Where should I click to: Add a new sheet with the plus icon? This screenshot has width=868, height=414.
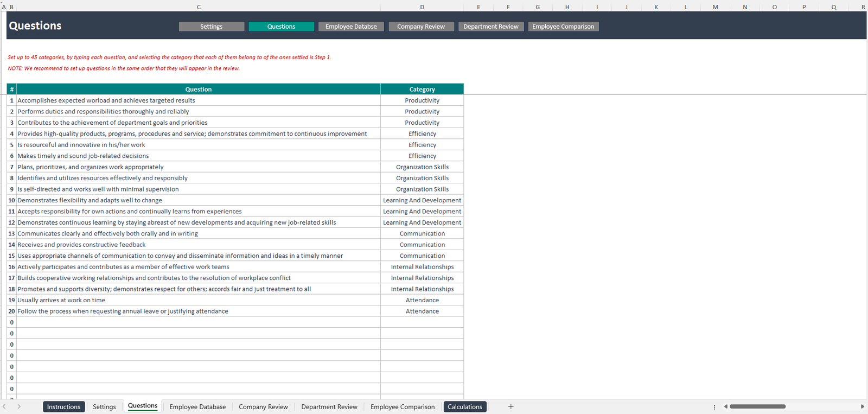coord(510,406)
